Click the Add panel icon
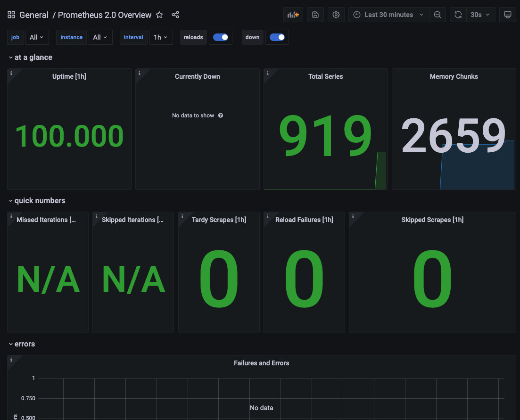This screenshot has width=520, height=420. tap(293, 15)
